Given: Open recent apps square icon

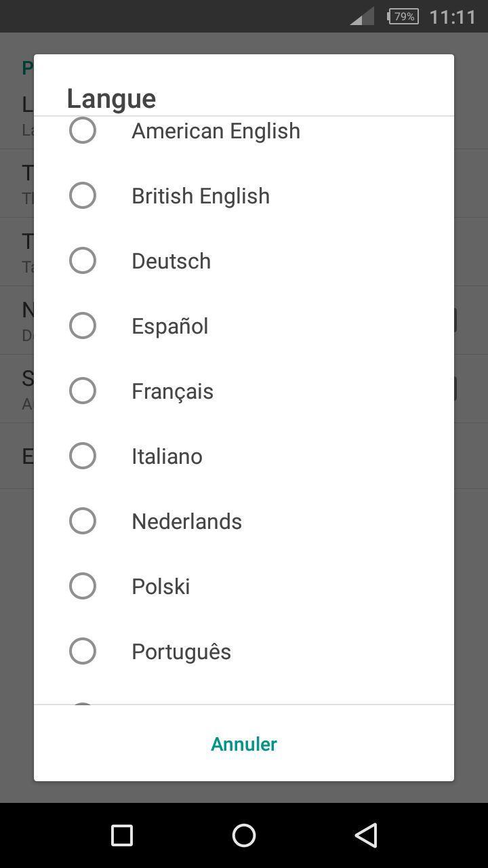Looking at the screenshot, I should [122, 835].
